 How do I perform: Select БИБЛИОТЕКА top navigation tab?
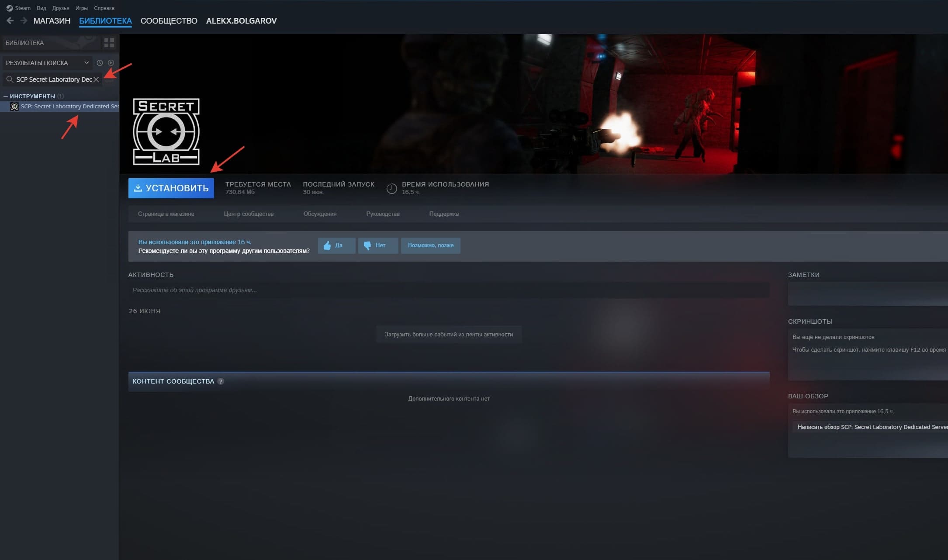coord(105,21)
